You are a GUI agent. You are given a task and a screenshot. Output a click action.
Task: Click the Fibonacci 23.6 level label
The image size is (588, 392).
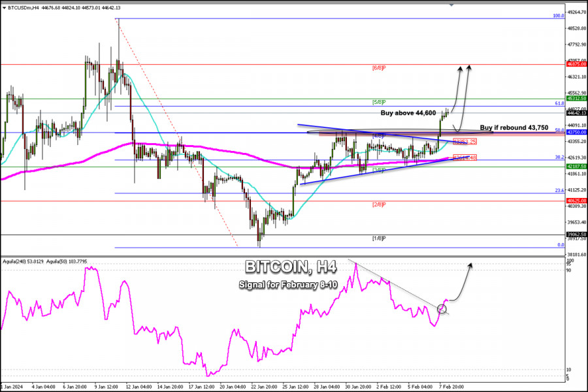[559, 191]
